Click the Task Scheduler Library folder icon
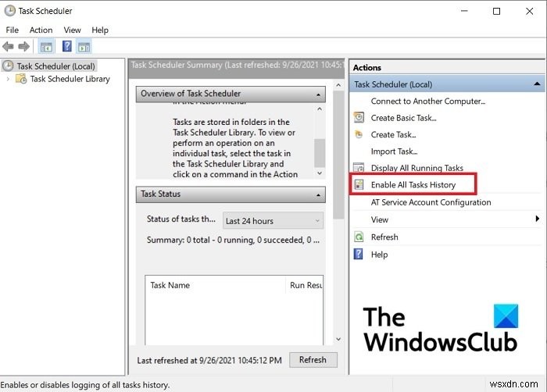Image resolution: width=547 pixels, height=392 pixels. pyautogui.click(x=21, y=79)
